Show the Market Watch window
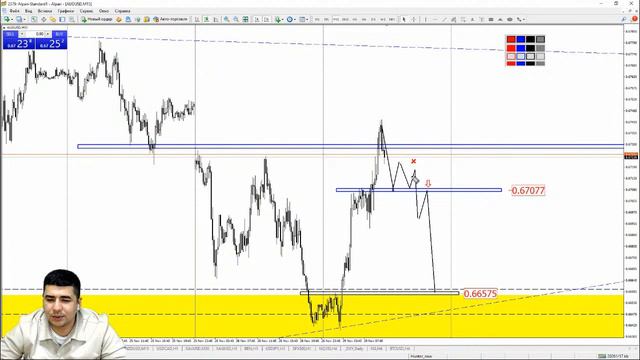Screen dimensions: 640x360 (34, 19)
